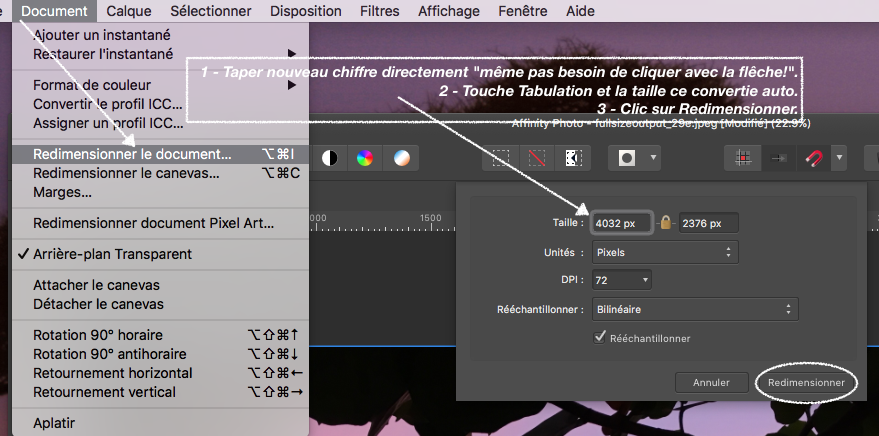
Task: Choose Attacher le canevas
Action: click(160, 285)
